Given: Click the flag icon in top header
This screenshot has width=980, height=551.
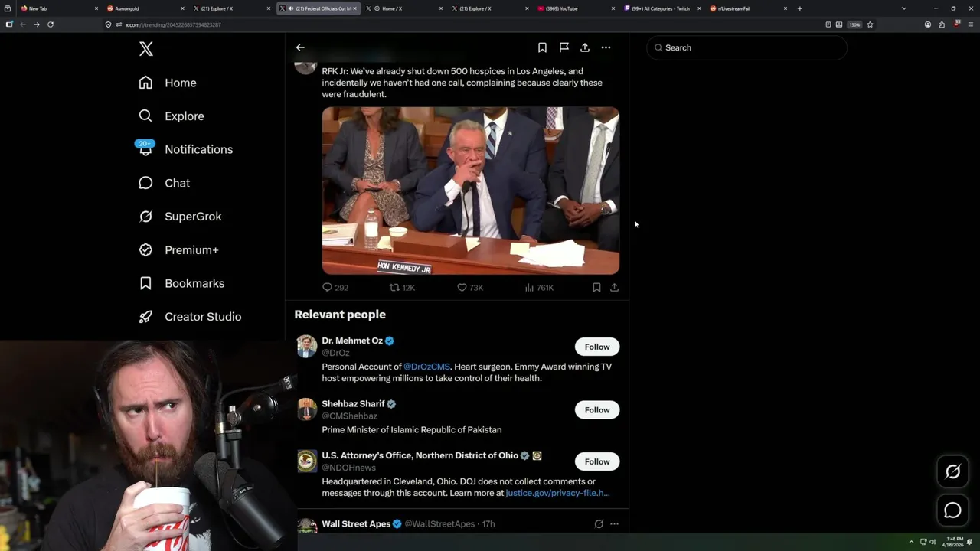Looking at the screenshot, I should point(563,47).
